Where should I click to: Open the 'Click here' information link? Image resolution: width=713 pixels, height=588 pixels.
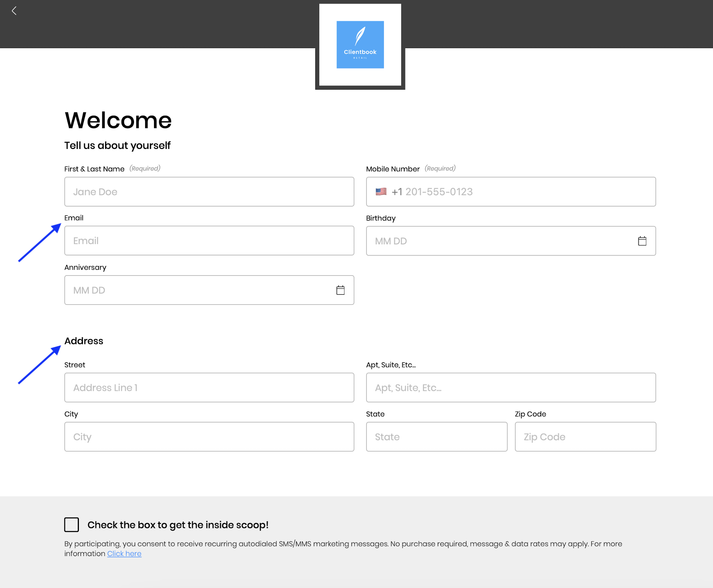(124, 553)
